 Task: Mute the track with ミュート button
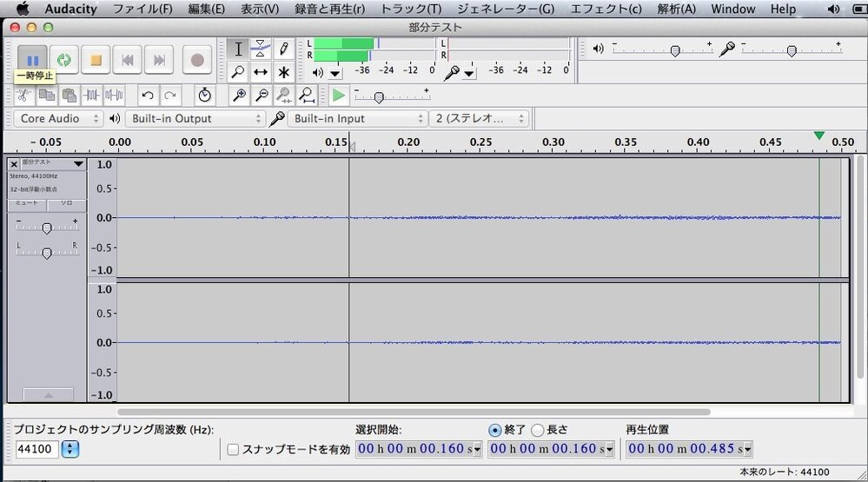(x=27, y=205)
